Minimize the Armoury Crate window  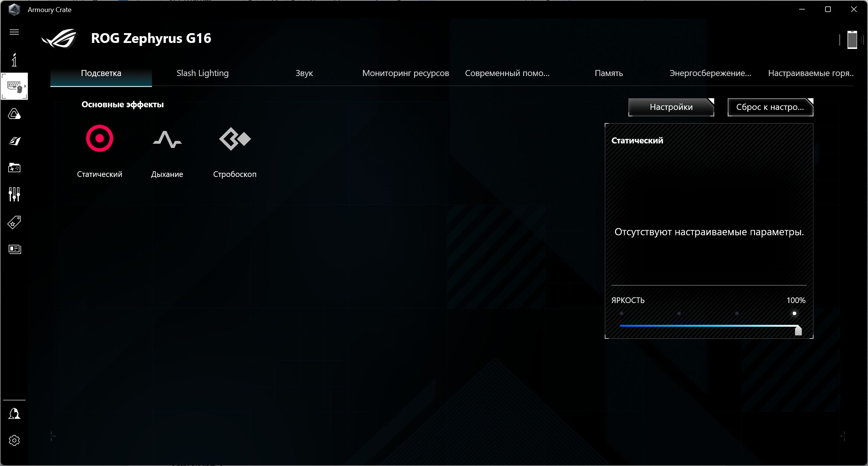coord(802,9)
